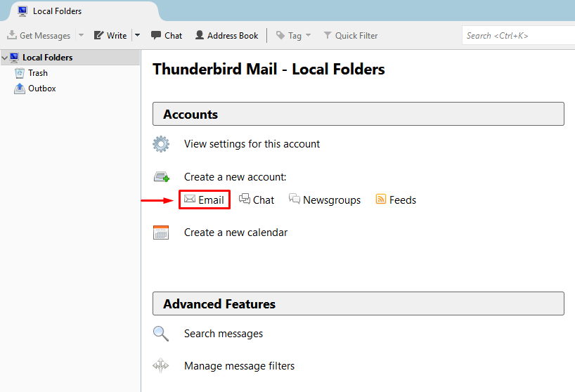Click the magnifying glass search icon
Image resolution: width=575 pixels, height=392 pixels.
pyautogui.click(x=161, y=334)
